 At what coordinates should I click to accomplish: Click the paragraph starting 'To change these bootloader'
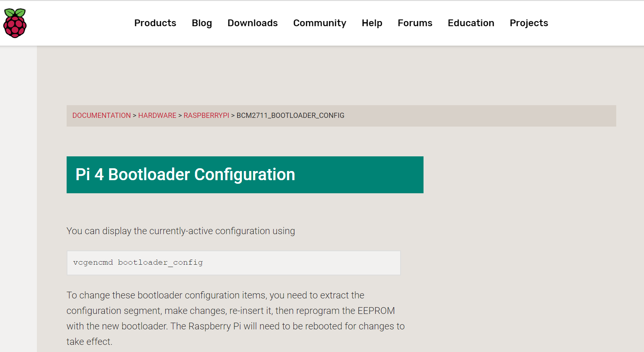pyautogui.click(x=236, y=318)
